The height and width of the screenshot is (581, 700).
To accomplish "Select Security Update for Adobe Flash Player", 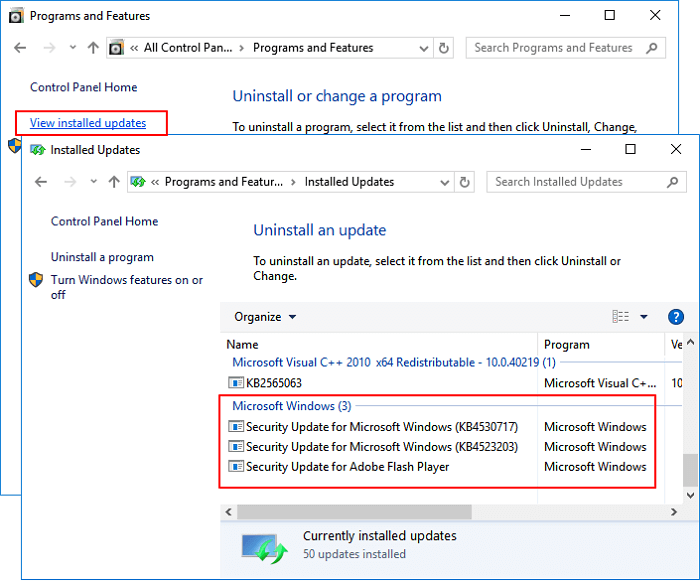I will coord(347,467).
